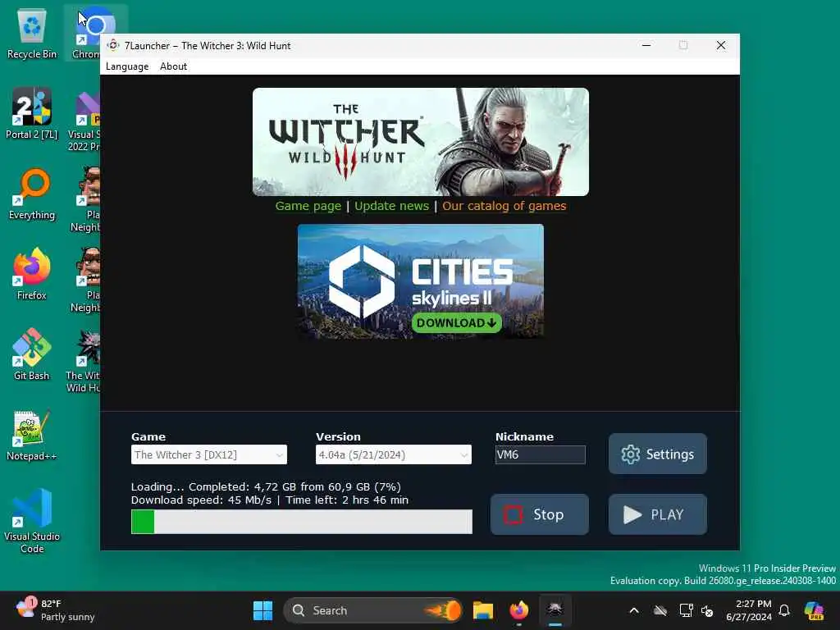
Task: Click the PLAY button
Action: [657, 514]
